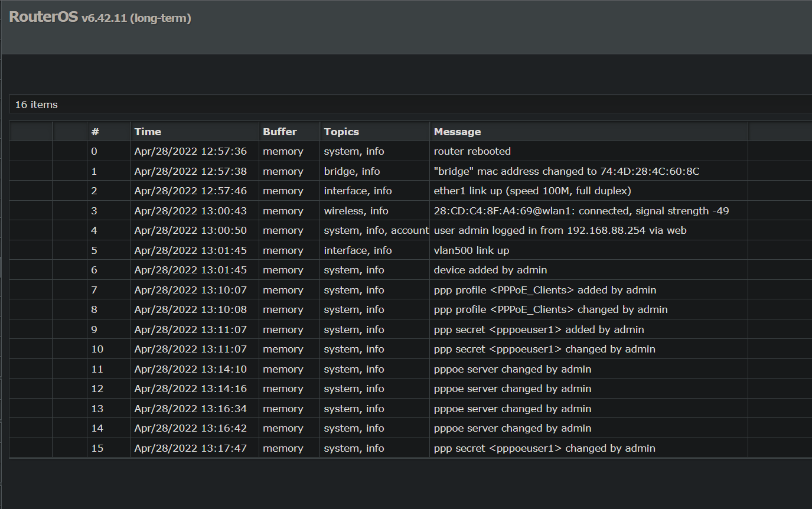Click timestamp Apr/28/2022 13:00:50
This screenshot has width=812, height=509.
pyautogui.click(x=191, y=230)
